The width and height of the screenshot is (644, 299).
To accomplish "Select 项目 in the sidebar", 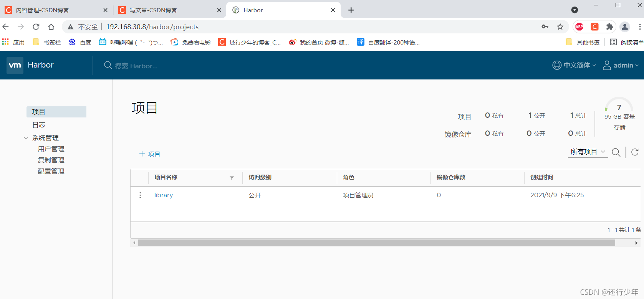I will point(56,112).
